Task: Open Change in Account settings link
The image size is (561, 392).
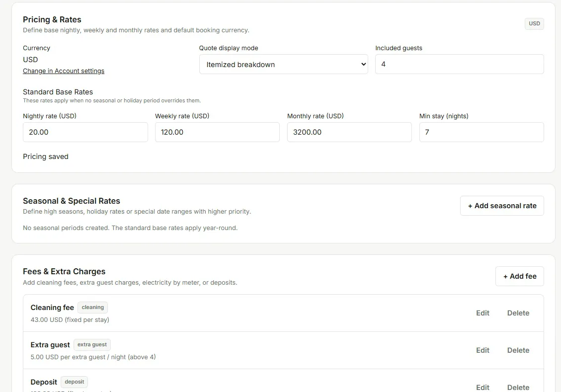Action: click(64, 71)
